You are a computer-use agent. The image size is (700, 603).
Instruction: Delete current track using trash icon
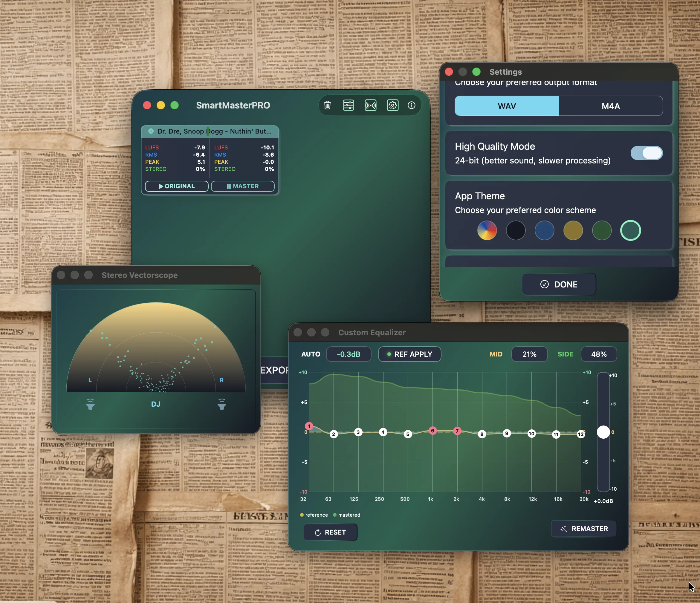click(327, 105)
